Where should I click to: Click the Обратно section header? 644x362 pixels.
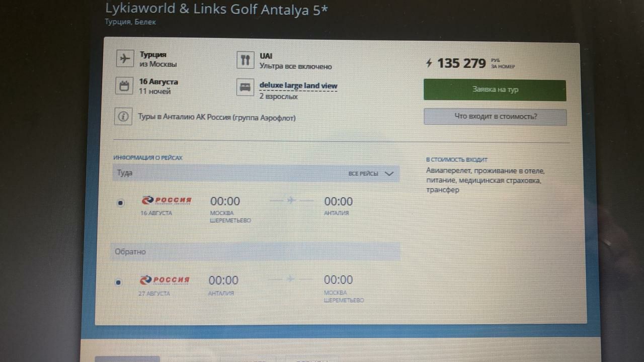click(256, 251)
